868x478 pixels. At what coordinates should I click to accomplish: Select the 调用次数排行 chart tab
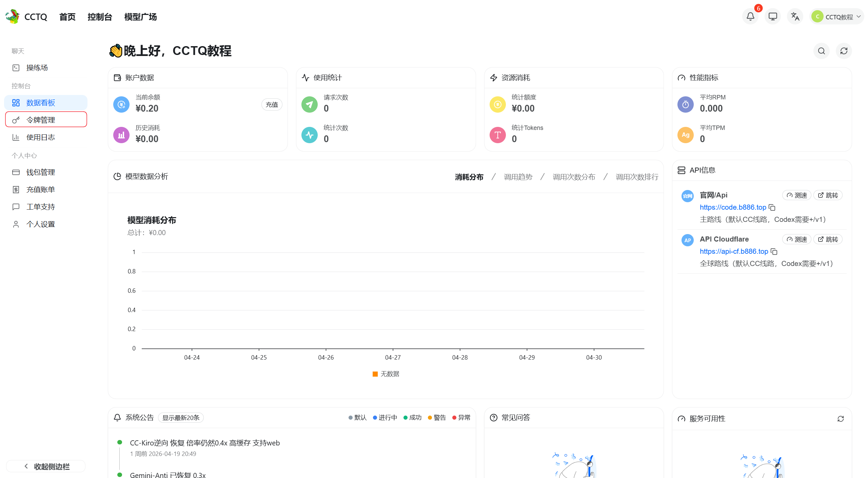point(637,177)
